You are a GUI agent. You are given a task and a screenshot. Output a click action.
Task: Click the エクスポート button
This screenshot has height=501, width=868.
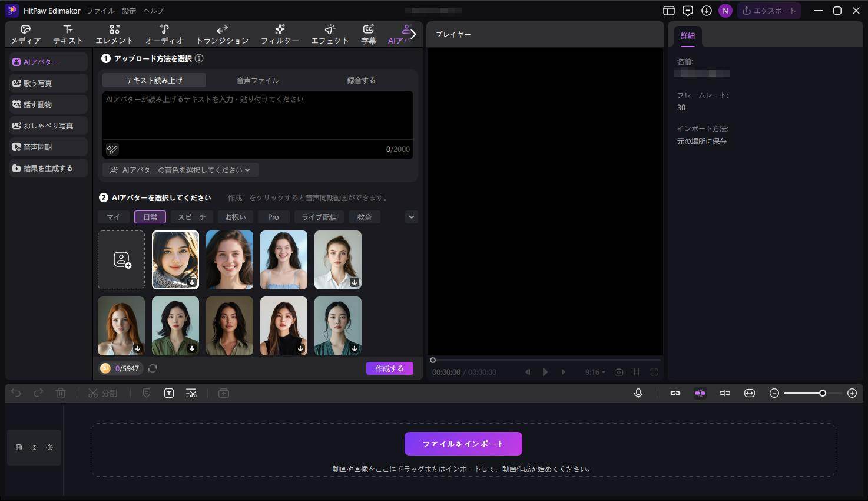point(769,11)
